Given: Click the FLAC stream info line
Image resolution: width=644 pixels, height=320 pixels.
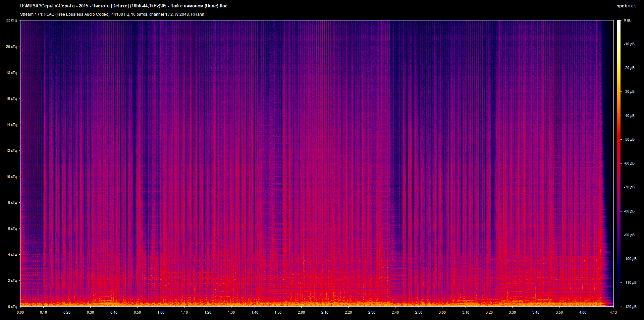Looking at the screenshot, I should [112, 14].
